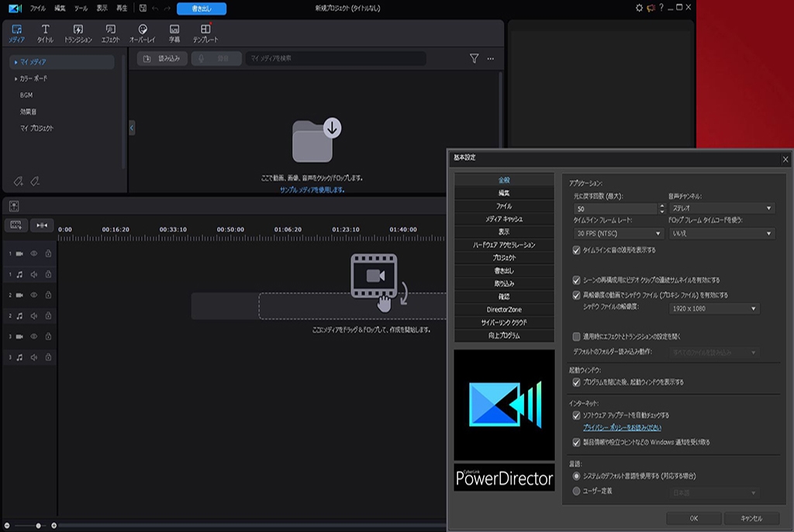This screenshot has height=532, width=794.
Task: Open the 字幕 room icon
Action: [x=174, y=33]
